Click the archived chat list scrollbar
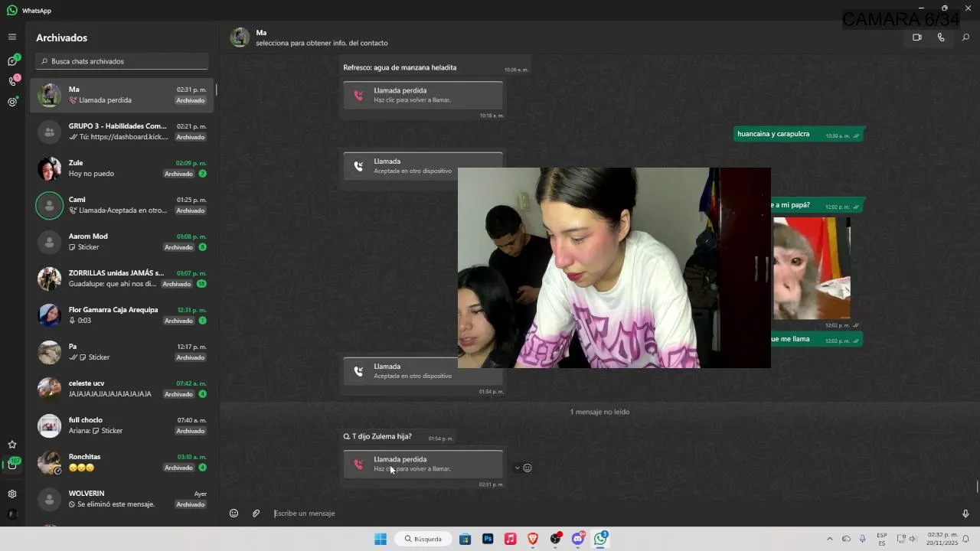The width and height of the screenshot is (980, 551). pos(216,90)
